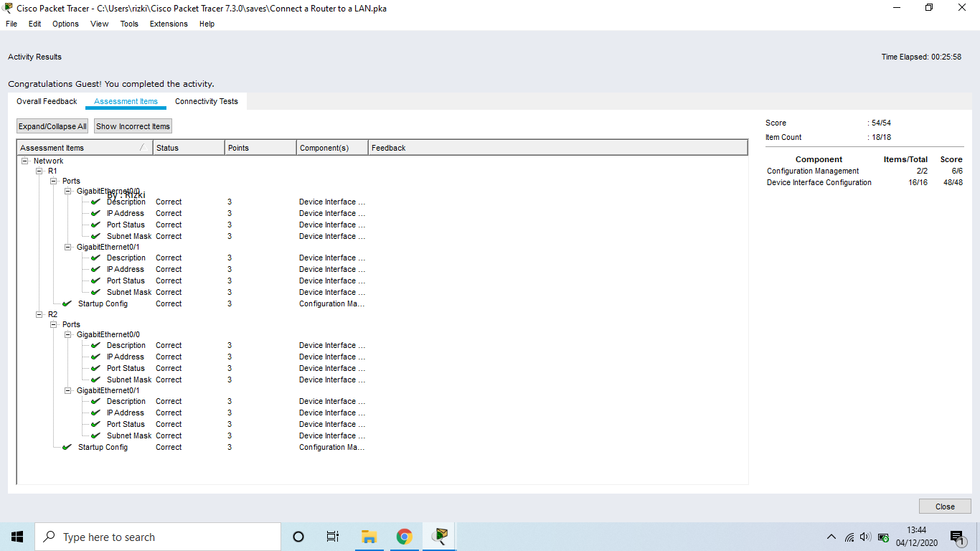This screenshot has width=980, height=551.
Task: Select the Assessment Items tab
Action: point(126,101)
